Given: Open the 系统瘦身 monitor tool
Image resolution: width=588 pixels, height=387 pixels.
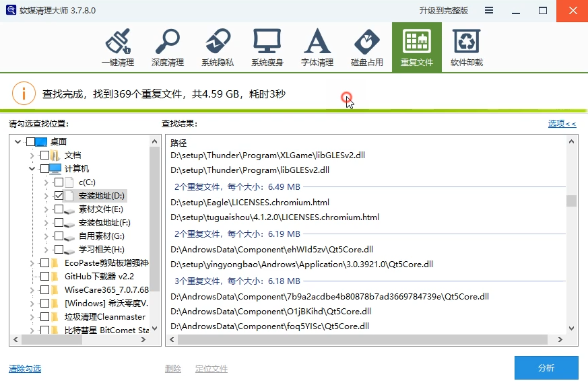Looking at the screenshot, I should tap(267, 47).
